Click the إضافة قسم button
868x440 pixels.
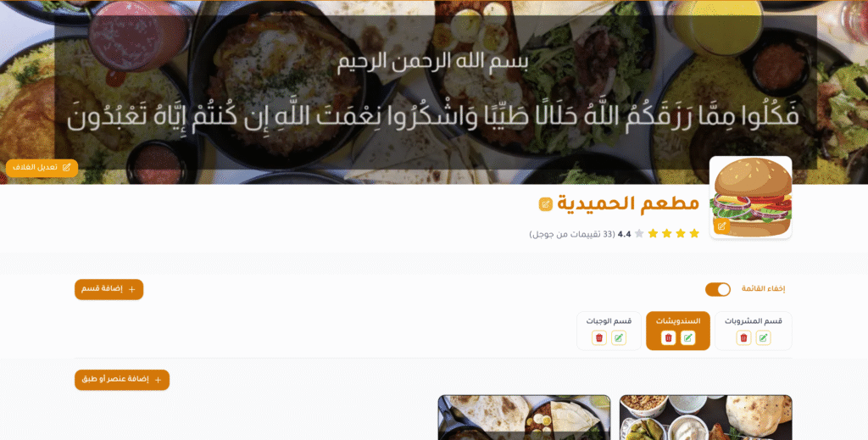[109, 289]
